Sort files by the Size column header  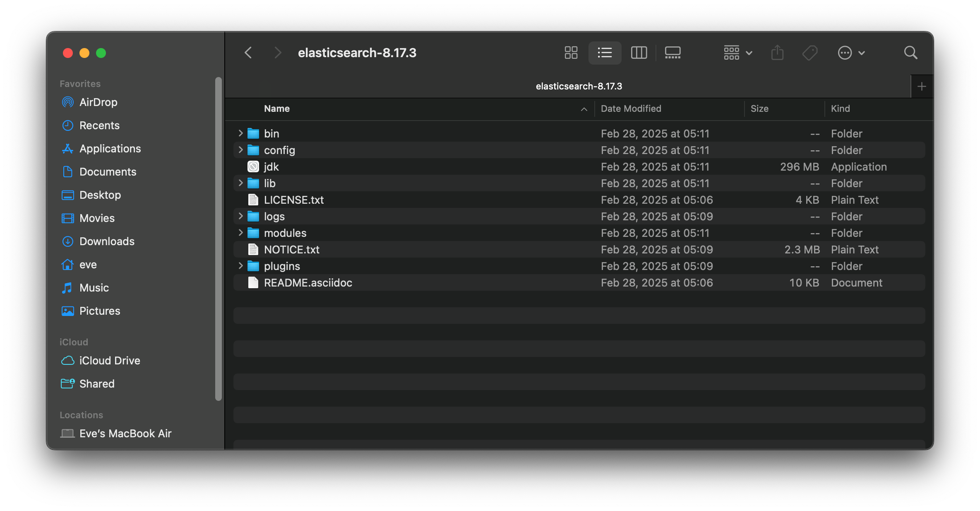[x=760, y=108]
